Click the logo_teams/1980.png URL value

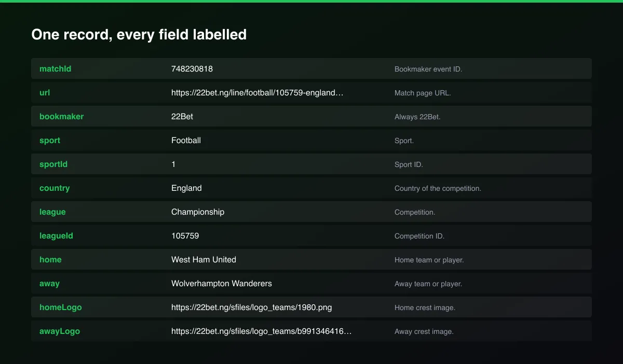point(252,307)
